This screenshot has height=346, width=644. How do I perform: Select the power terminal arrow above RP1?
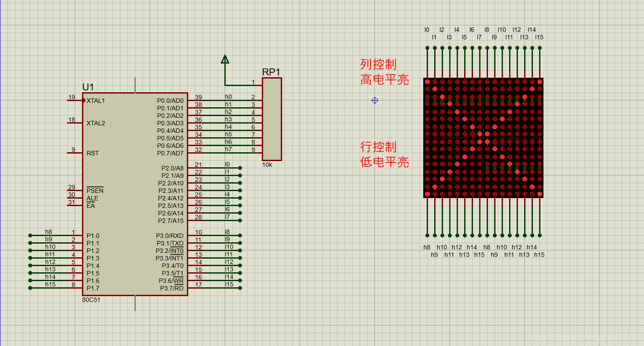(x=225, y=59)
